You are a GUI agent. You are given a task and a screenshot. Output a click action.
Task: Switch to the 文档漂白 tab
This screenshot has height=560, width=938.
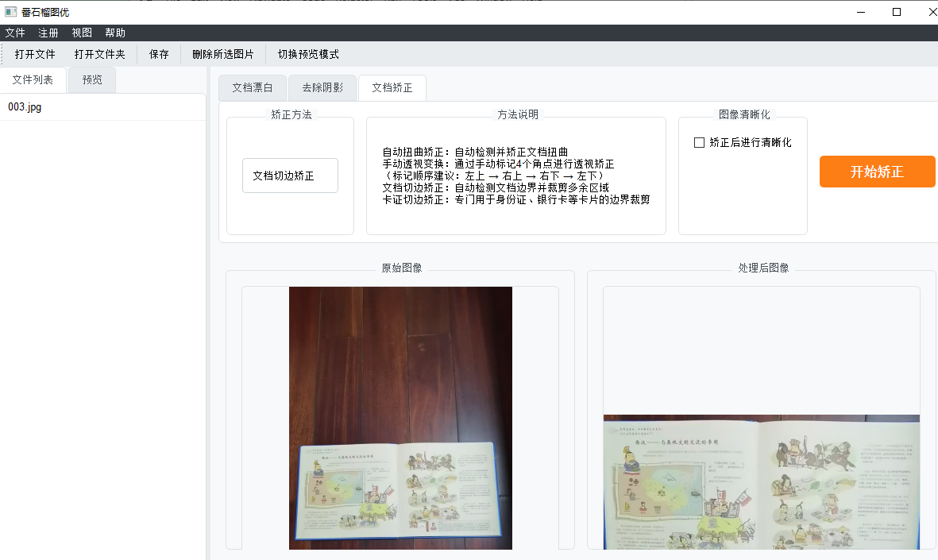(x=253, y=87)
